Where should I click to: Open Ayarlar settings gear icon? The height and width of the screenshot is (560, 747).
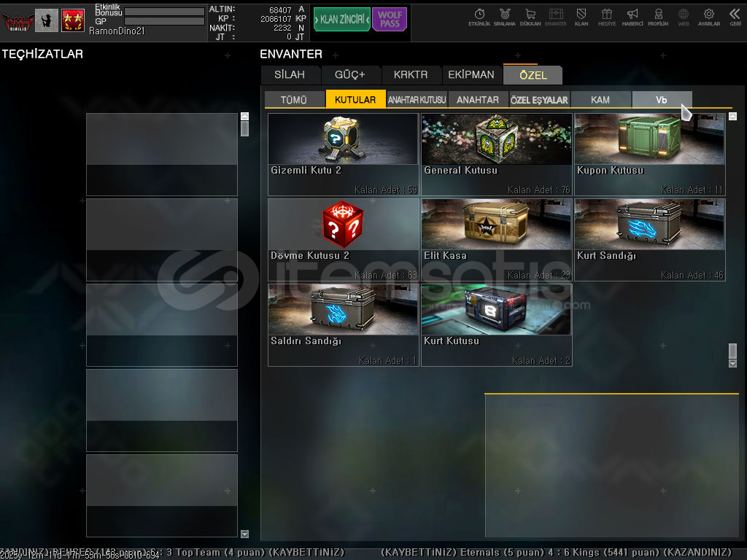(x=709, y=17)
